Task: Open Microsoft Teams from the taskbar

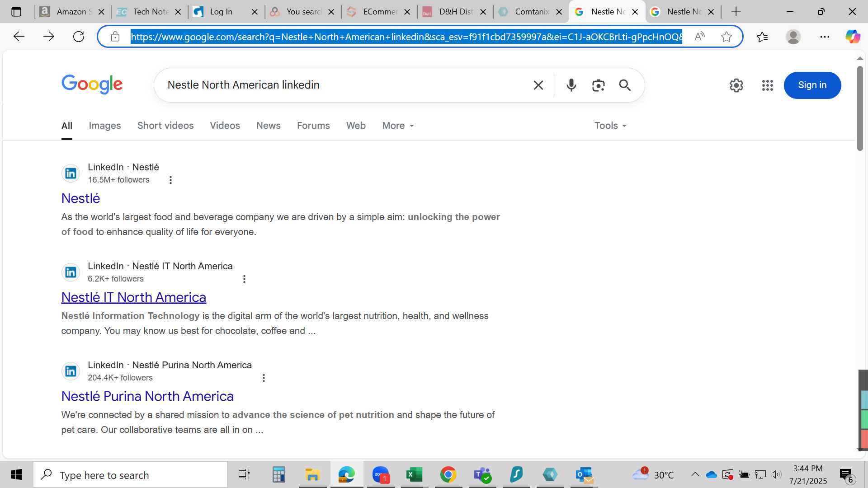Action: click(x=482, y=474)
